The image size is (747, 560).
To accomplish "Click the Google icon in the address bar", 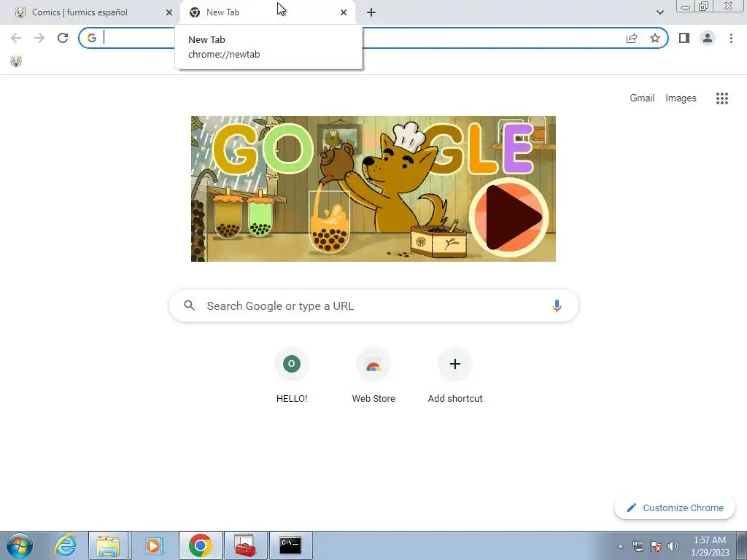I will tap(92, 38).
